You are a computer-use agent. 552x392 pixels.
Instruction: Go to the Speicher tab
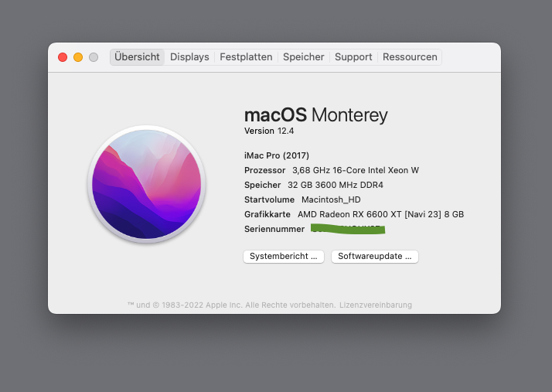[x=303, y=57]
